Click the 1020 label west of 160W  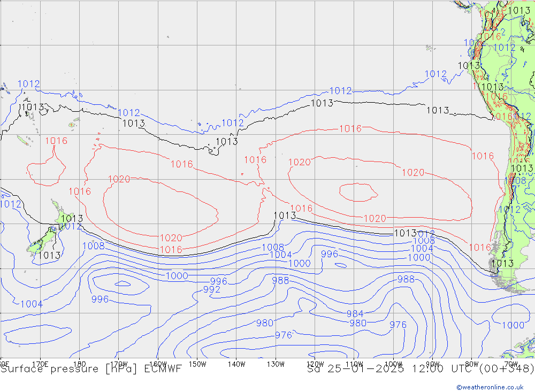119,179
